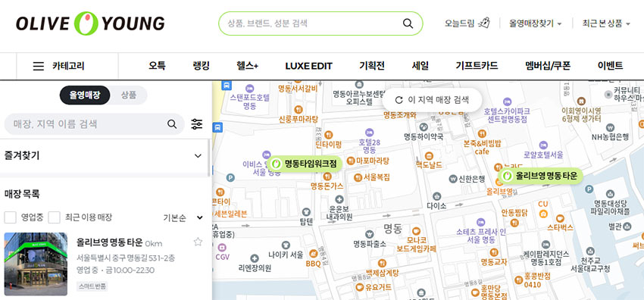Click the Olive Young logo
The image size is (644, 300).
pyautogui.click(x=90, y=23)
